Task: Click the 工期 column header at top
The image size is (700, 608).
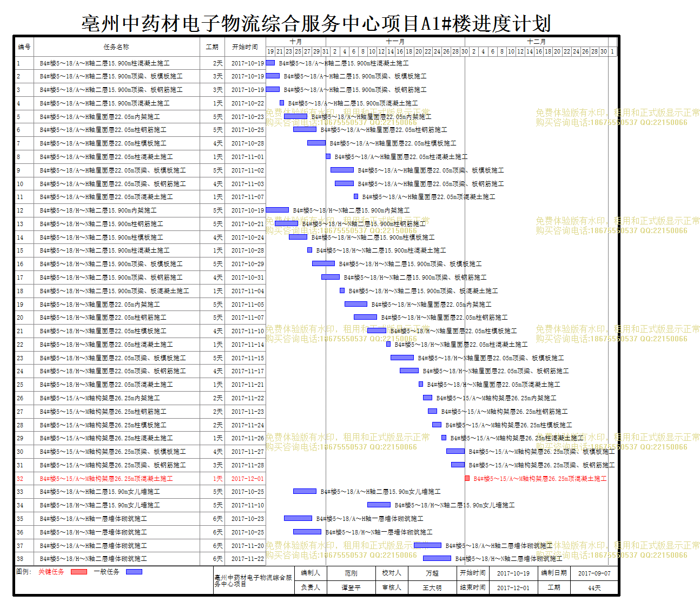Action: point(213,47)
